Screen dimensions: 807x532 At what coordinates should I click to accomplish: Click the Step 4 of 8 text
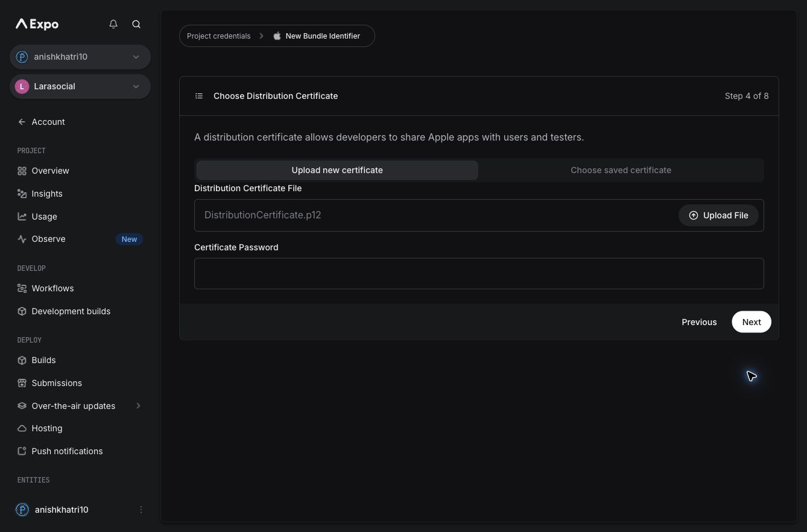pyautogui.click(x=747, y=96)
